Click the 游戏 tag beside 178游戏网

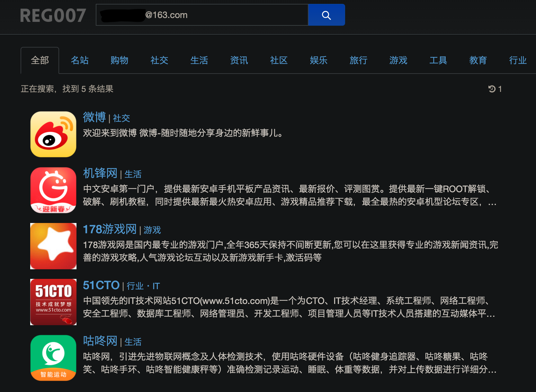pyautogui.click(x=152, y=230)
